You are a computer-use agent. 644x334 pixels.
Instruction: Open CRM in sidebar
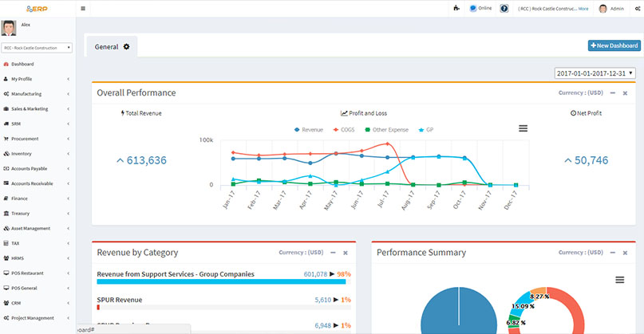pos(38,303)
